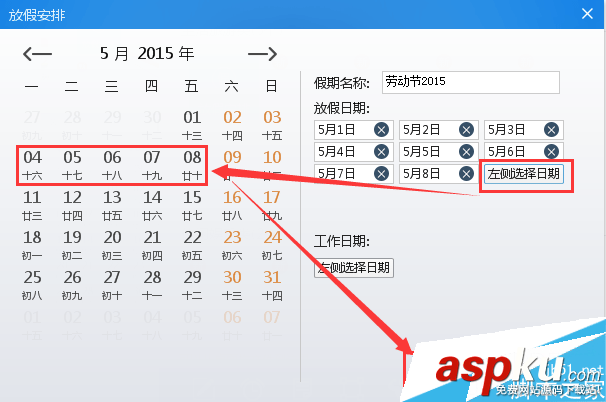
Task: Select May 14 in the calendar
Action: [x=152, y=205]
